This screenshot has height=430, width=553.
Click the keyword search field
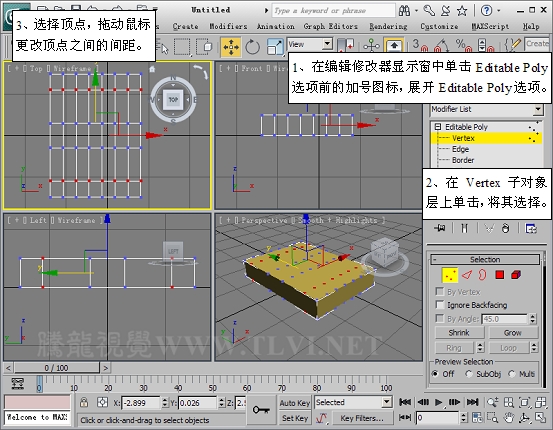point(333,11)
